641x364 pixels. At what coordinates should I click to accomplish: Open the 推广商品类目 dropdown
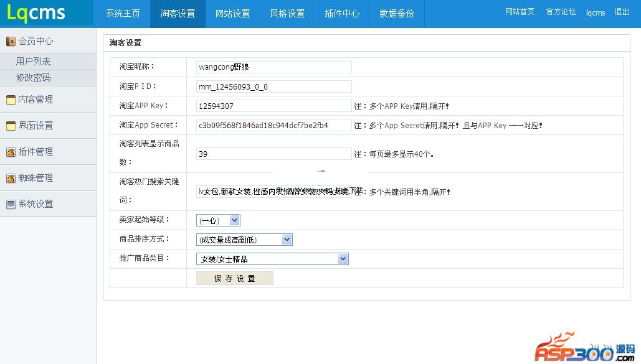pos(272,259)
